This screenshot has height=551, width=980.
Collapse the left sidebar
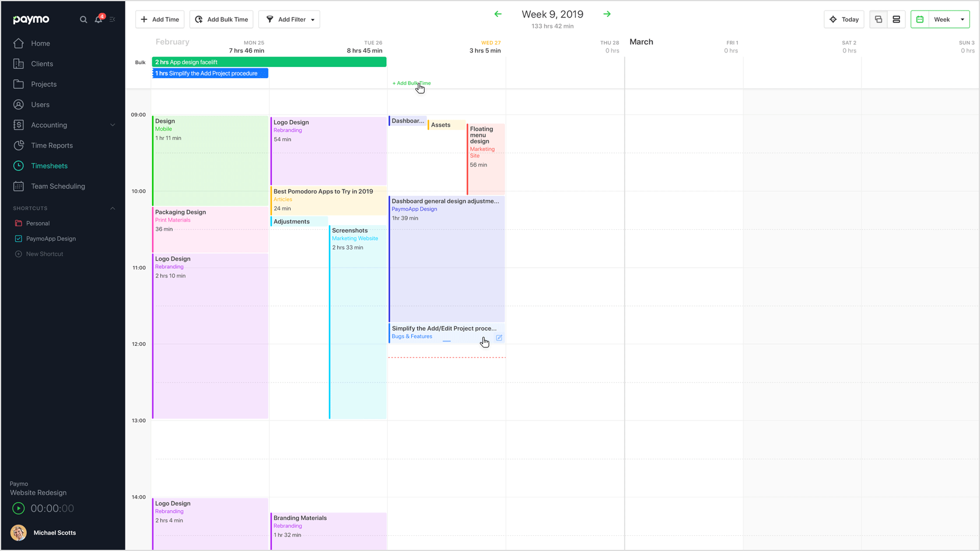[x=112, y=19]
